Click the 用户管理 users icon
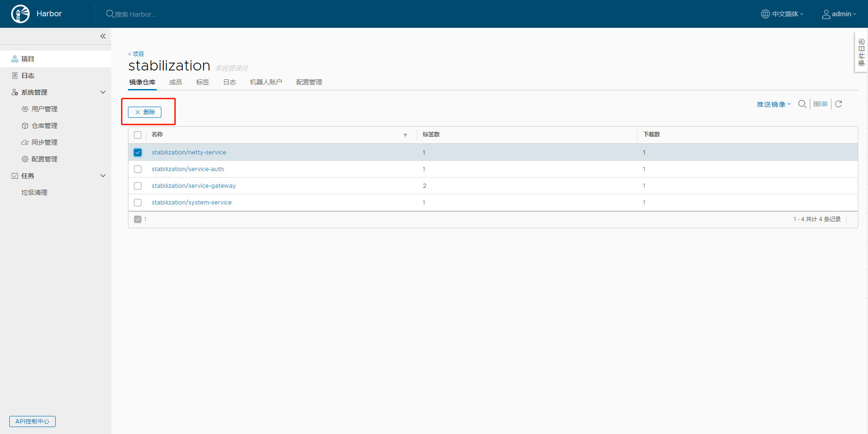 click(x=25, y=109)
